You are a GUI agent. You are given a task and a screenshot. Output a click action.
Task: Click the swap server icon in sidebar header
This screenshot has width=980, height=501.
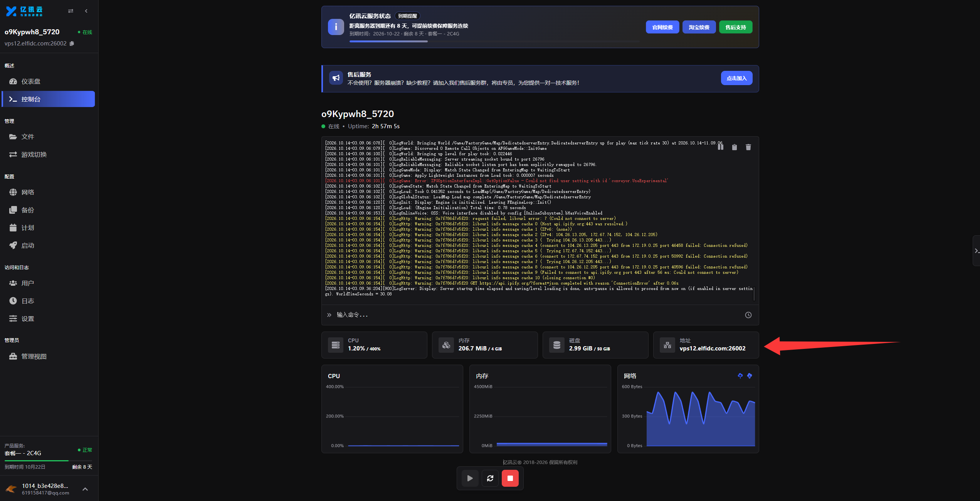tap(71, 11)
